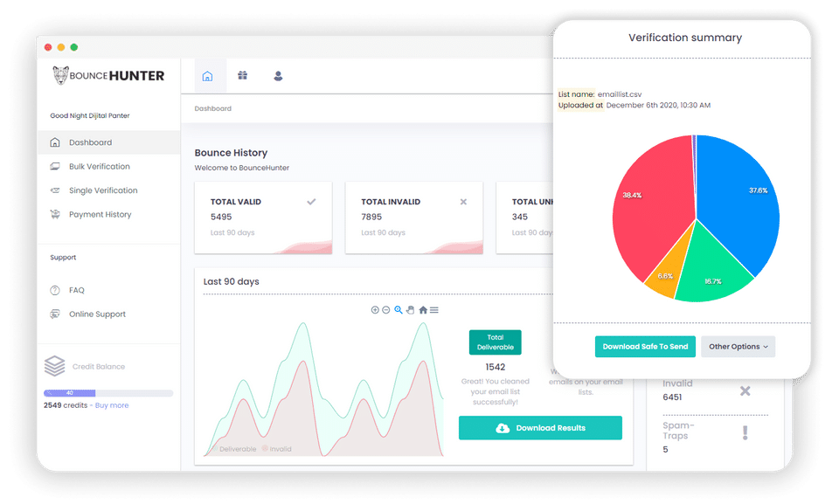Screen dimensions: 839x504
Task: Select the pan hand tool on chart
Action: (411, 310)
